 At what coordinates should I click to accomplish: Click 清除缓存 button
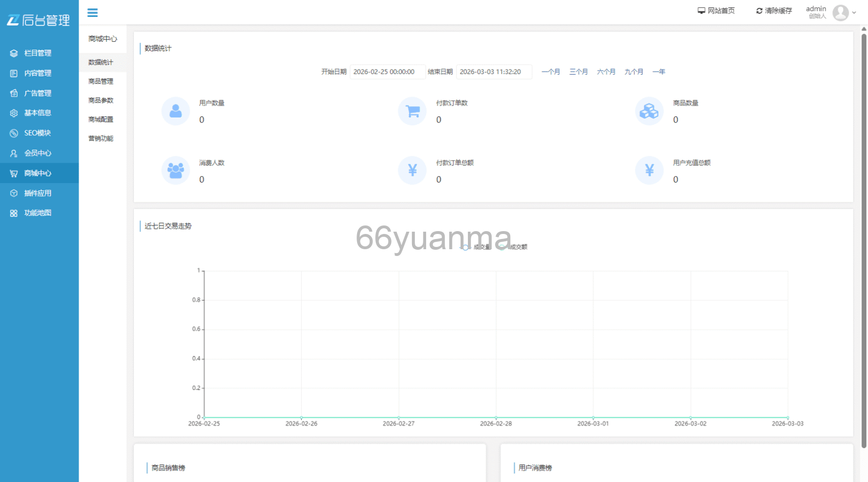778,11
